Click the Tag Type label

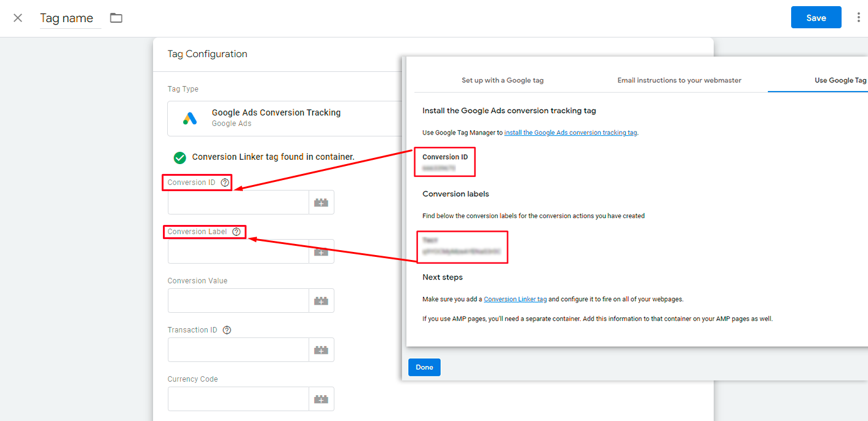[183, 89]
